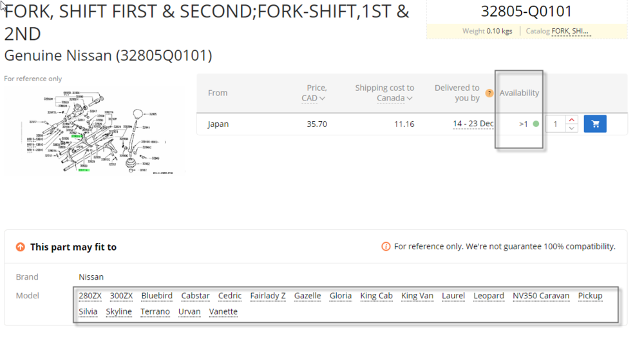Open the 300ZX model link
The height and width of the screenshot is (337, 644).
click(x=121, y=296)
